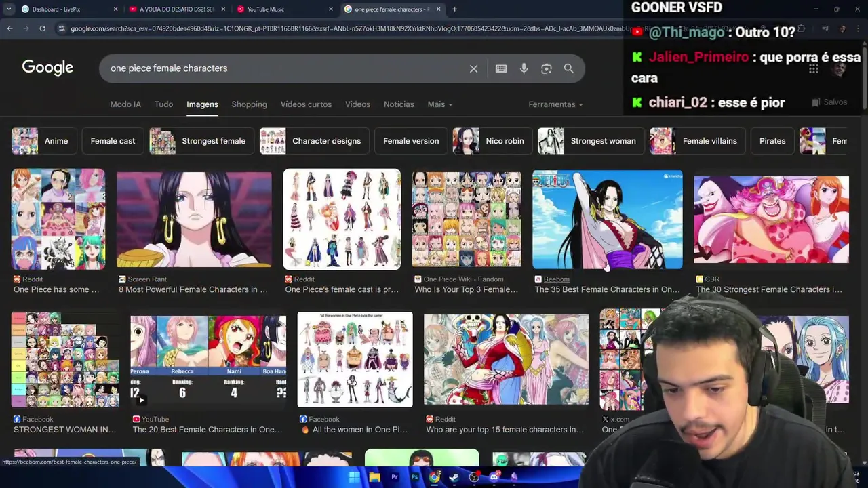Switch to the Tudo results tab
The height and width of the screenshot is (488, 868).
(163, 104)
